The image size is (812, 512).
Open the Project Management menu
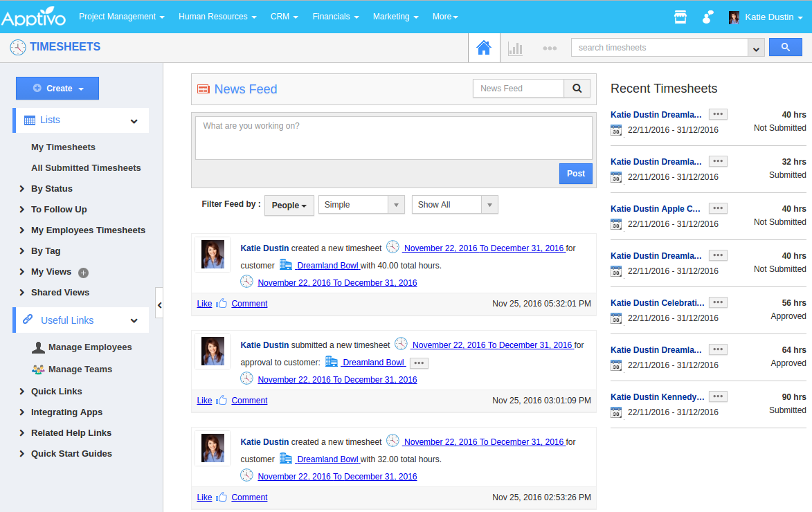122,17
